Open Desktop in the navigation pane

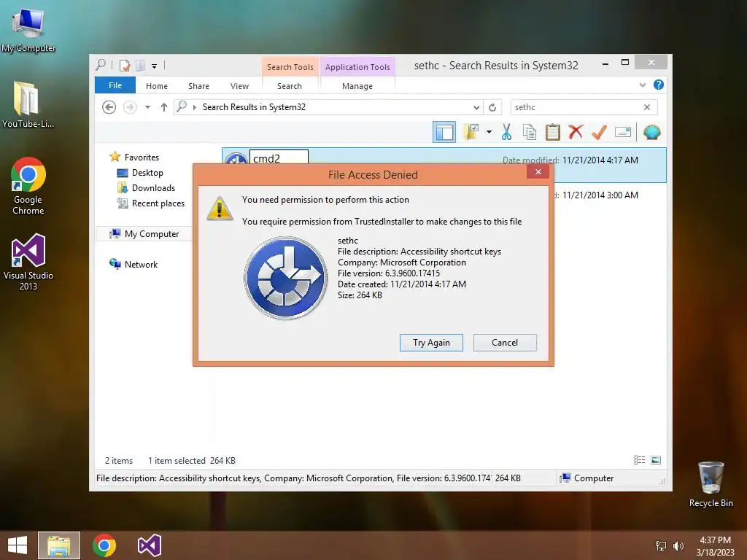pos(147,172)
